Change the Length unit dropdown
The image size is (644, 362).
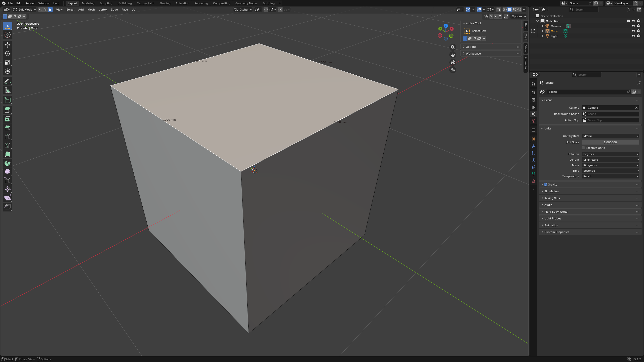(610, 160)
